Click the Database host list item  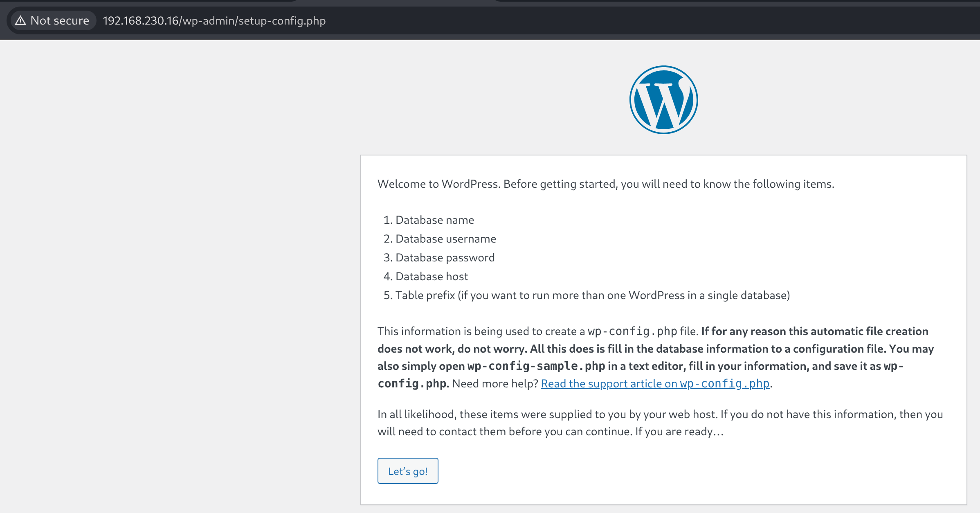click(432, 277)
